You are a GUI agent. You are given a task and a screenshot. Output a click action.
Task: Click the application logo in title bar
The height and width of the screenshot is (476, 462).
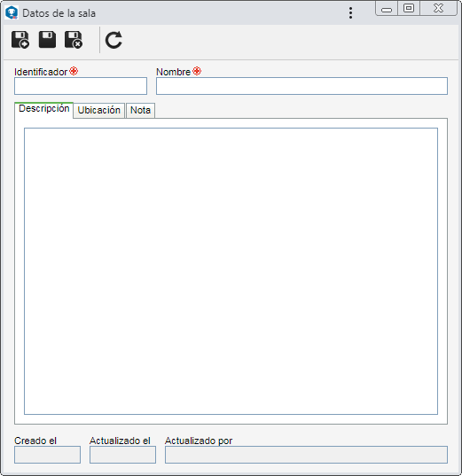point(12,13)
